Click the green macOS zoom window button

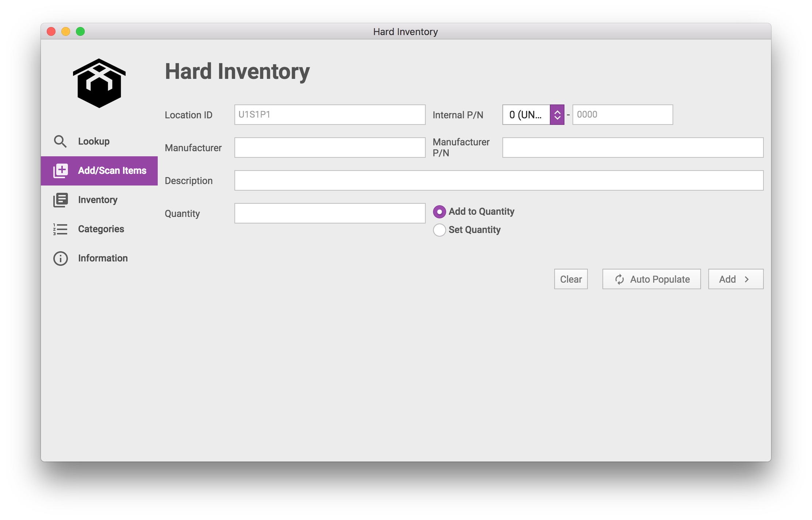[80, 32]
